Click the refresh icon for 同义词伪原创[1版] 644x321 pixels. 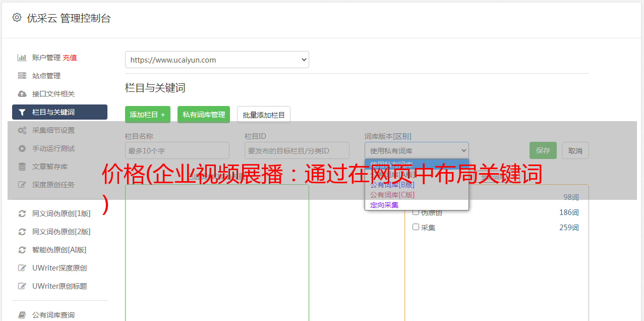tap(22, 213)
